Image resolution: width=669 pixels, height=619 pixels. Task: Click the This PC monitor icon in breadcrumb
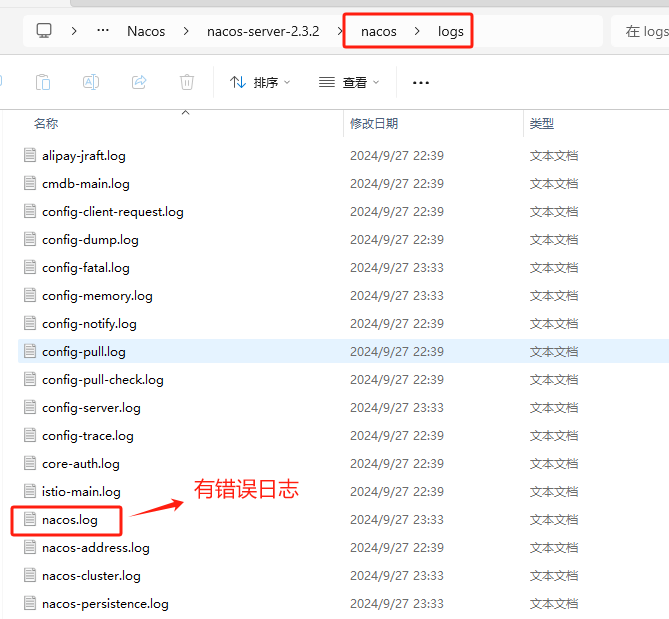[44, 31]
